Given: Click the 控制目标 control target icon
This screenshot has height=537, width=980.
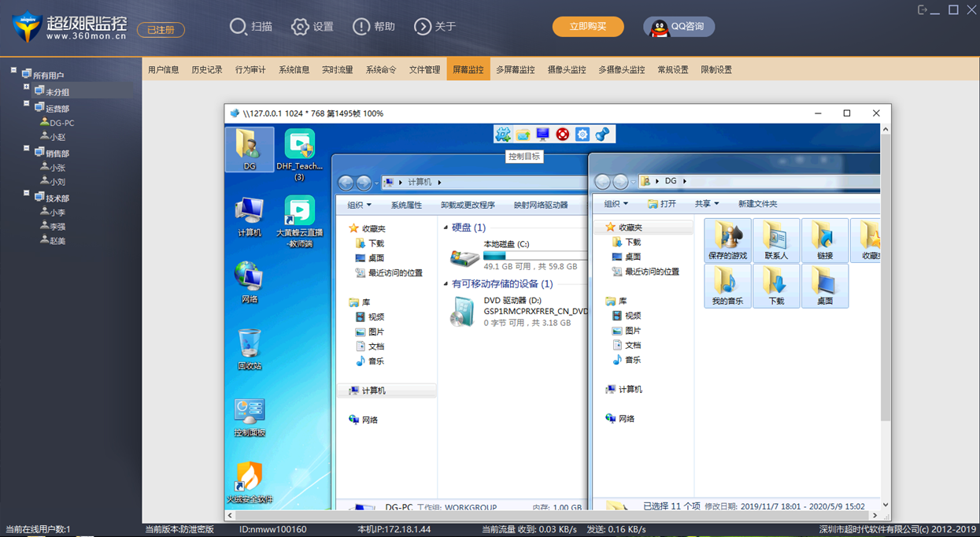Looking at the screenshot, I should (x=503, y=135).
